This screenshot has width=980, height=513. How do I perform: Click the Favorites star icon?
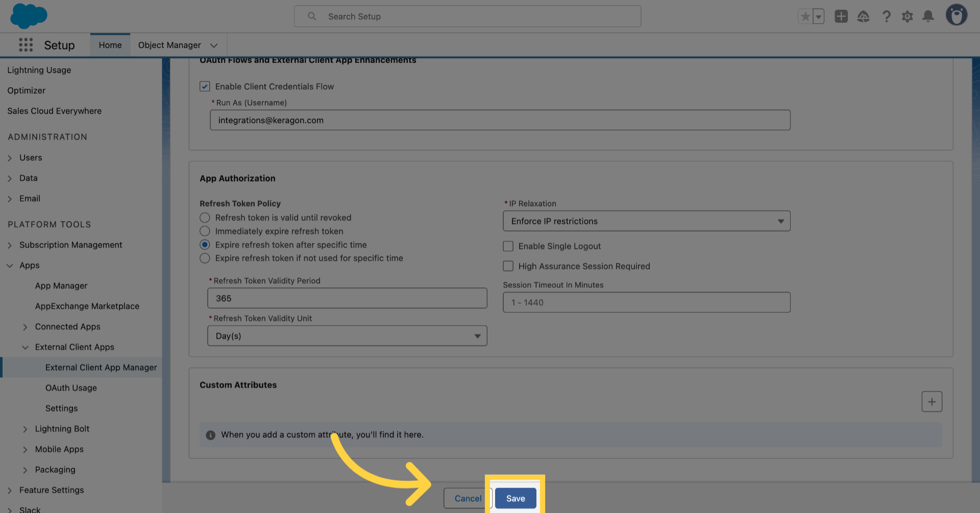(x=805, y=16)
